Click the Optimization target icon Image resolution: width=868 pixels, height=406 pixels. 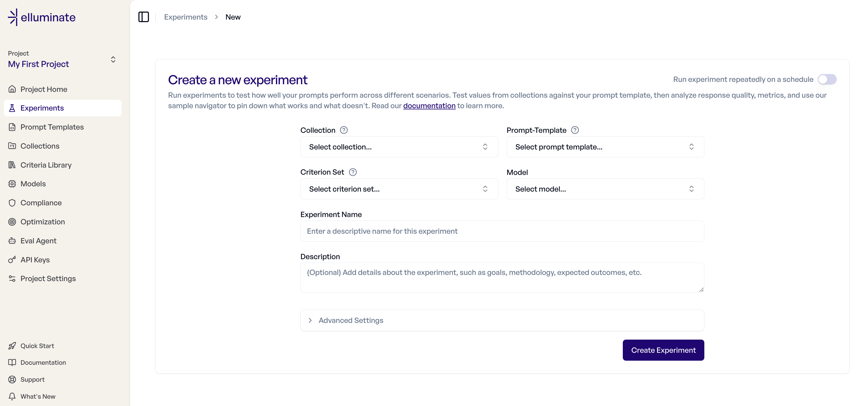point(12,222)
